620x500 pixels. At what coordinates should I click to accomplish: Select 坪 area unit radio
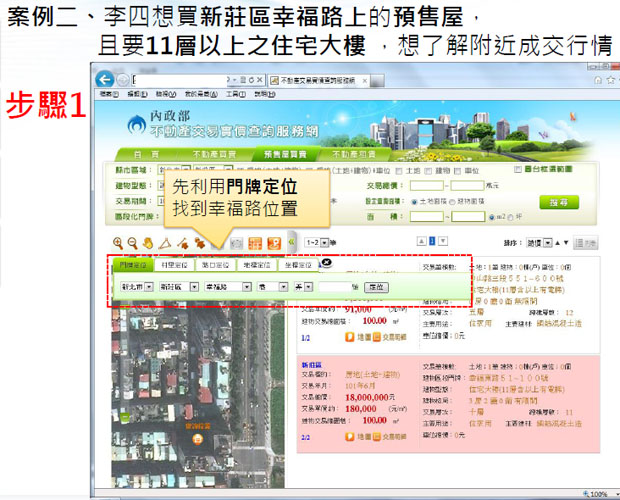pos(511,217)
